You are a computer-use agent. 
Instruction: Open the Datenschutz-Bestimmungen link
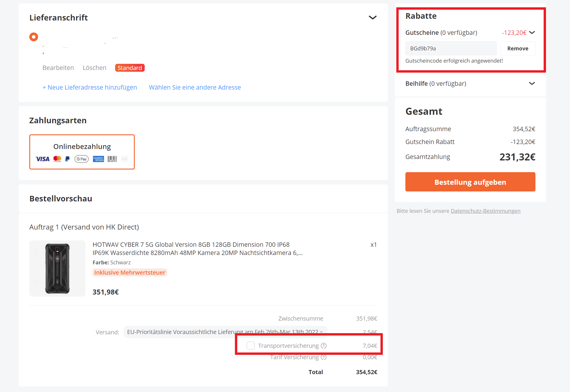coord(485,211)
